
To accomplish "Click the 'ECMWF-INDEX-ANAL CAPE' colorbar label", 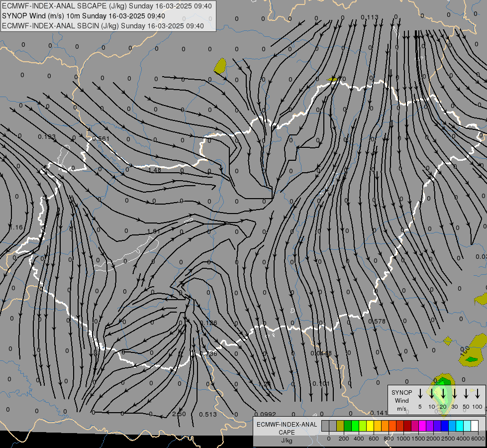I will coord(287,428).
